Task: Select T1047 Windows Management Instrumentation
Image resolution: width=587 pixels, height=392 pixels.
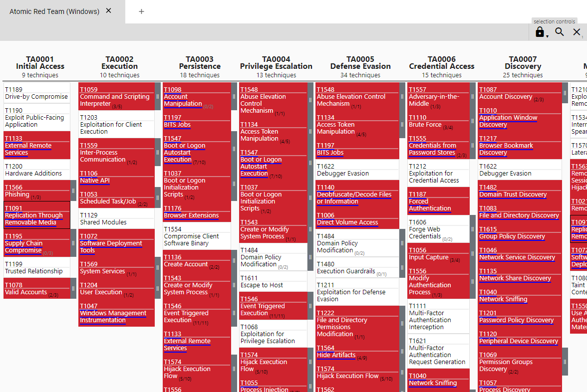Action: pos(116,313)
